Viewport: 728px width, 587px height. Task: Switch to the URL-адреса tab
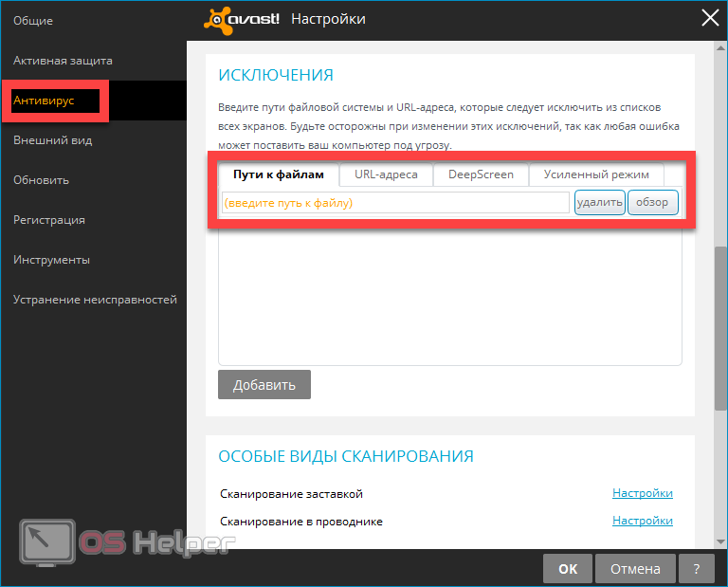pos(387,174)
